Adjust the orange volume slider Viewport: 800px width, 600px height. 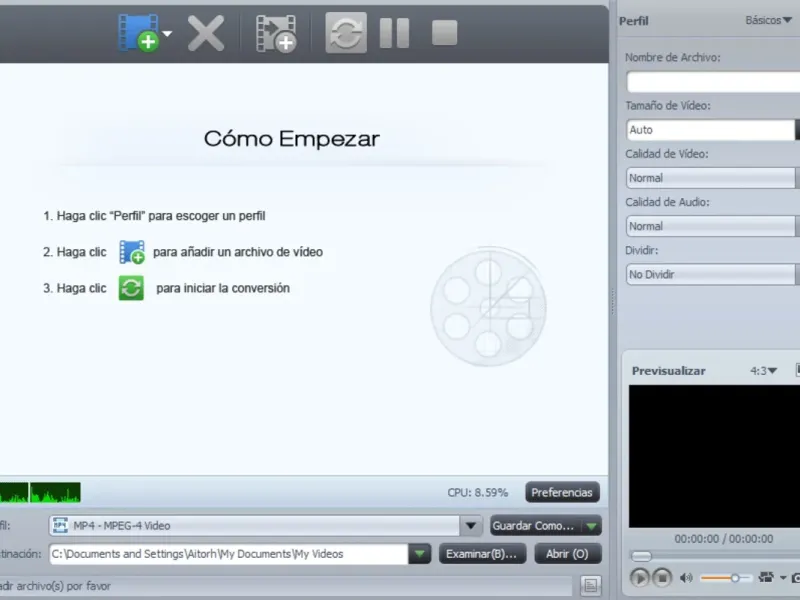point(726,578)
